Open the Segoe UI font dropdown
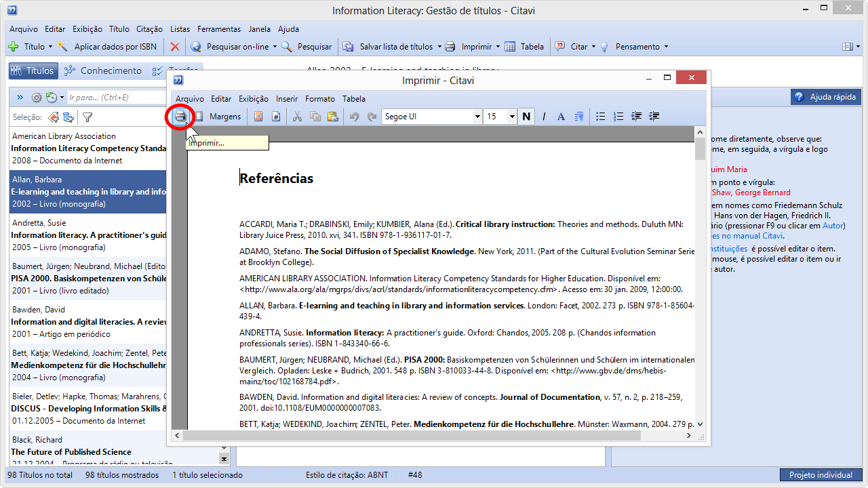The height and width of the screenshot is (488, 868). pos(477,117)
